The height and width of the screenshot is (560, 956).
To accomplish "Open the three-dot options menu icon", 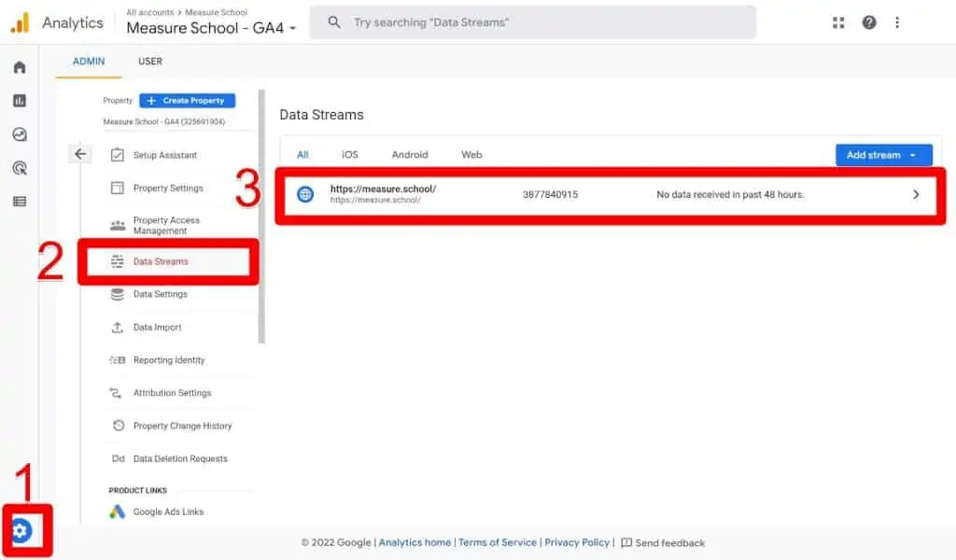I will [x=899, y=21].
